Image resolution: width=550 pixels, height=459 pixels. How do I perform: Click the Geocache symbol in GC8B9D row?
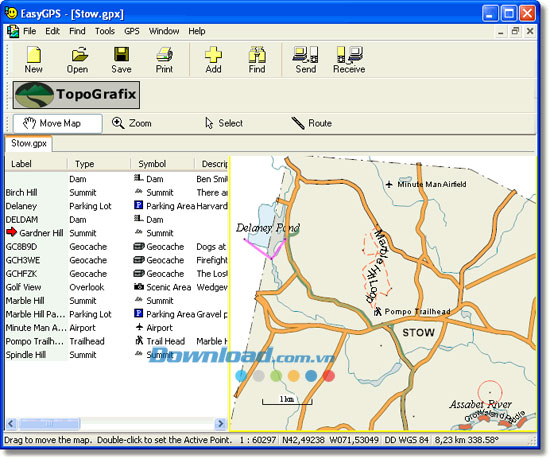coord(139,246)
